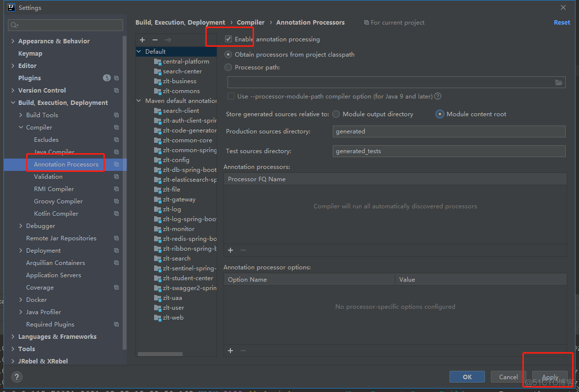Add annotation processor via plus under Processor FQ Name

230,250
